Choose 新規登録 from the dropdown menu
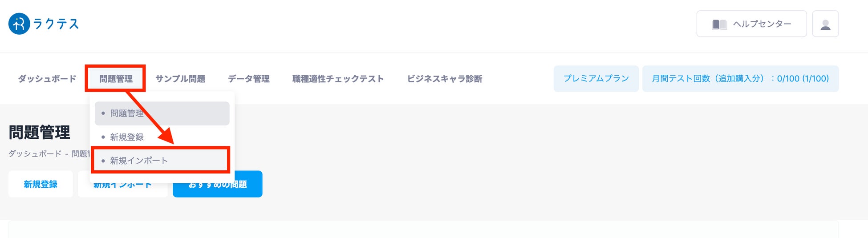Image resolution: width=868 pixels, height=238 pixels. [127, 137]
